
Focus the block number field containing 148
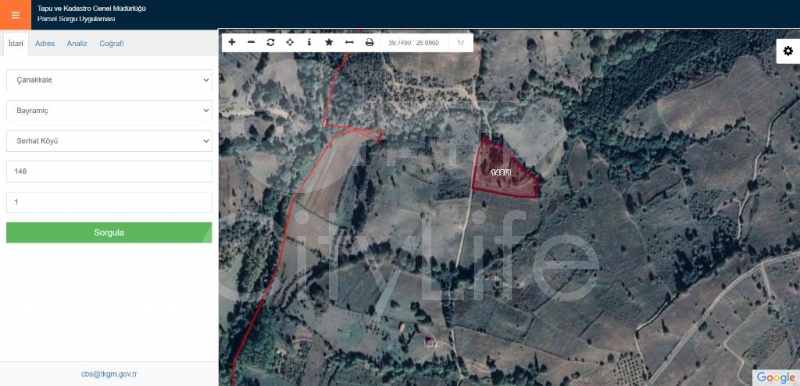pos(109,172)
